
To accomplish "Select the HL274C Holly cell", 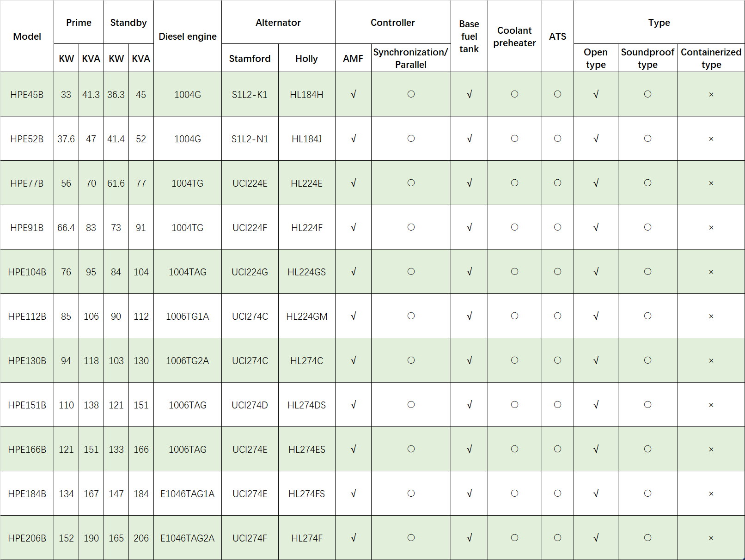I will [307, 360].
